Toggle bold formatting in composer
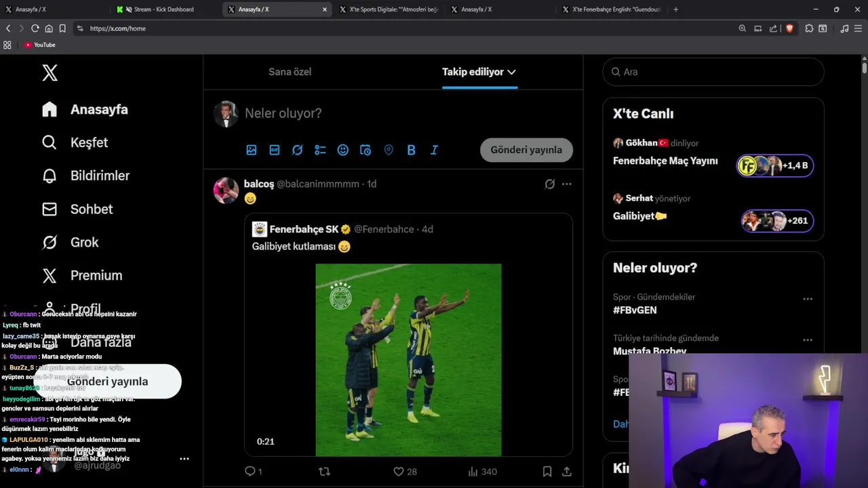Screen dimensions: 868x488 click(411, 150)
